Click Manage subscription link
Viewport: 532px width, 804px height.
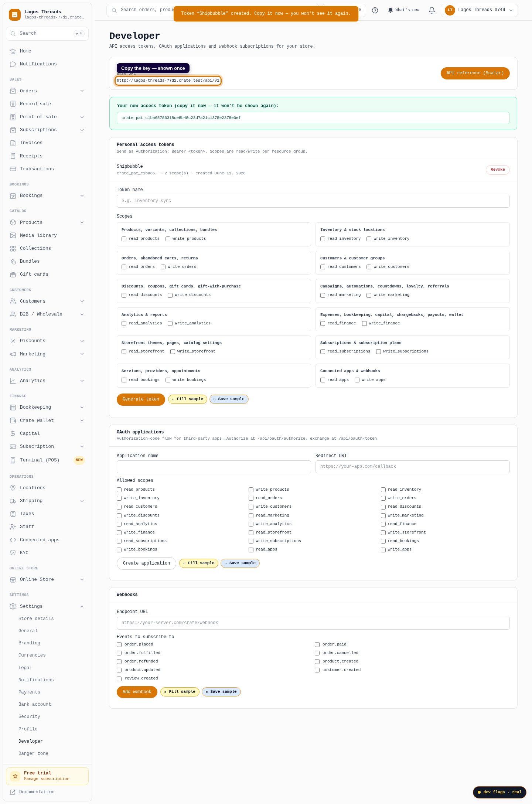tap(47, 779)
